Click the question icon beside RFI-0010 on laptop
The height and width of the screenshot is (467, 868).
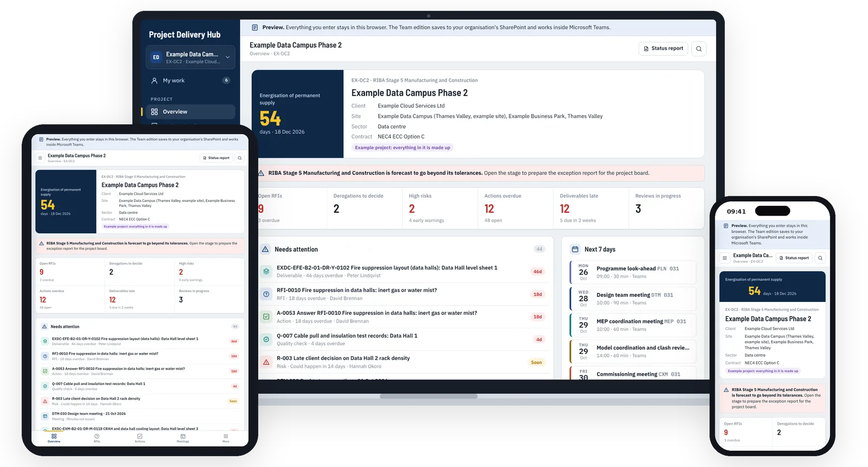click(266, 294)
